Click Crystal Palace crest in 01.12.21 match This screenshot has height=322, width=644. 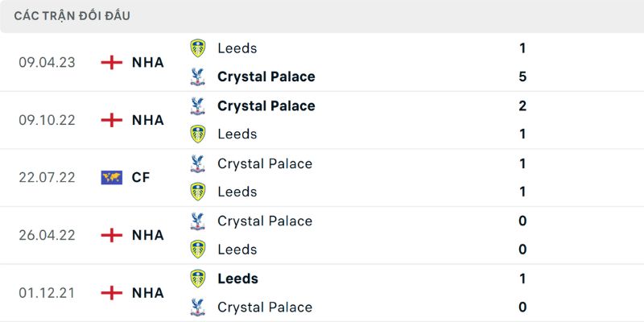197,308
